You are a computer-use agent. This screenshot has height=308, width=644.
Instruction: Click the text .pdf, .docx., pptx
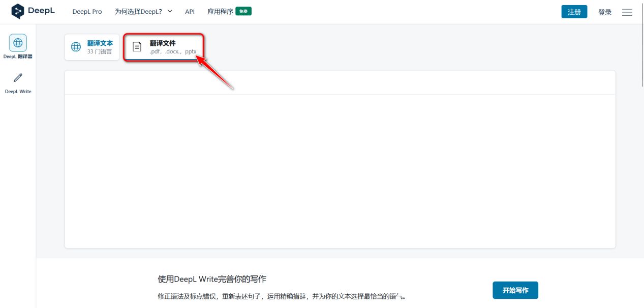pyautogui.click(x=173, y=52)
